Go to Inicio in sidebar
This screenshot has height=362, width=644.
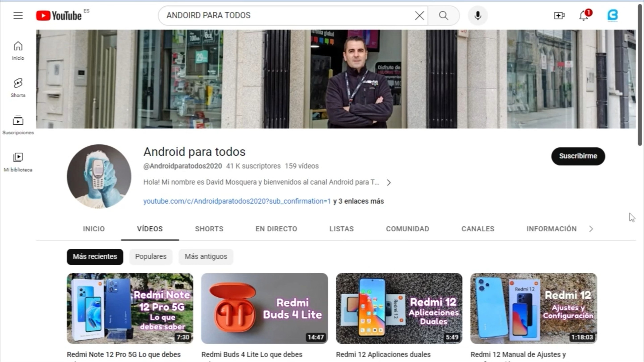[x=18, y=51]
